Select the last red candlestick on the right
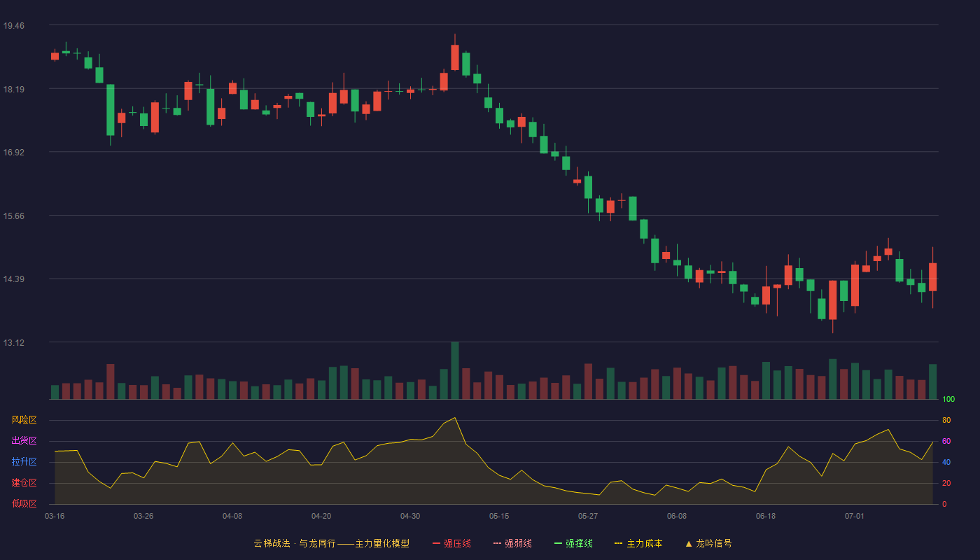 (x=932, y=277)
